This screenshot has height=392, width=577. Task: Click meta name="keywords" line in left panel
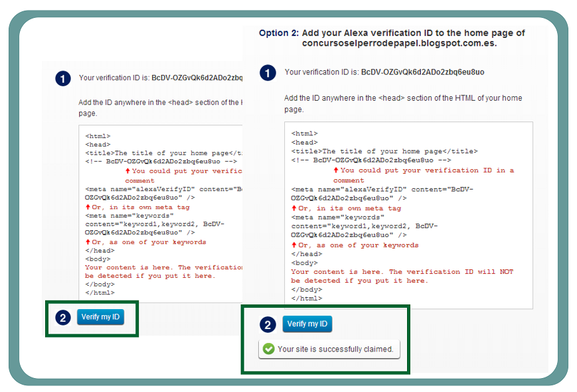click(x=129, y=216)
